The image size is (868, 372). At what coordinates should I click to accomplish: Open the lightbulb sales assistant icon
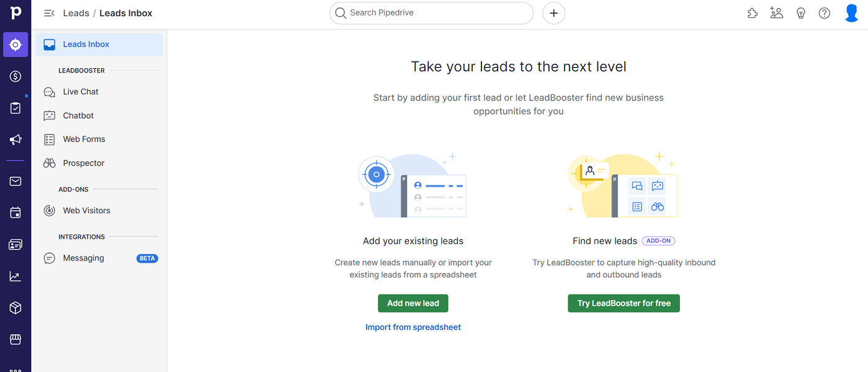coord(800,13)
